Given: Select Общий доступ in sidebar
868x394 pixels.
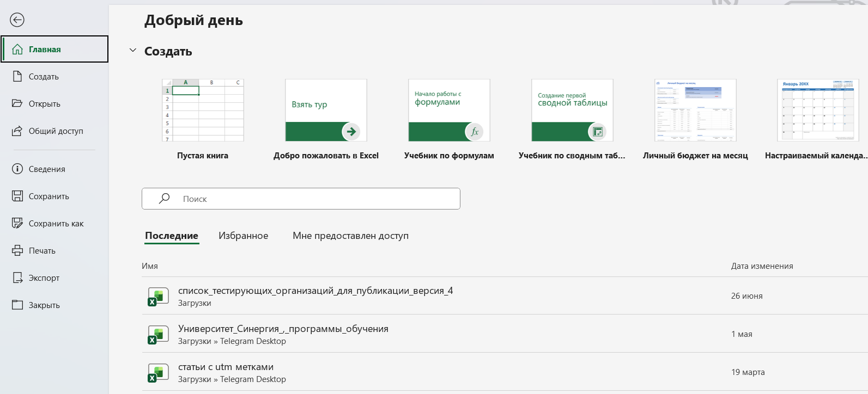Looking at the screenshot, I should point(54,131).
